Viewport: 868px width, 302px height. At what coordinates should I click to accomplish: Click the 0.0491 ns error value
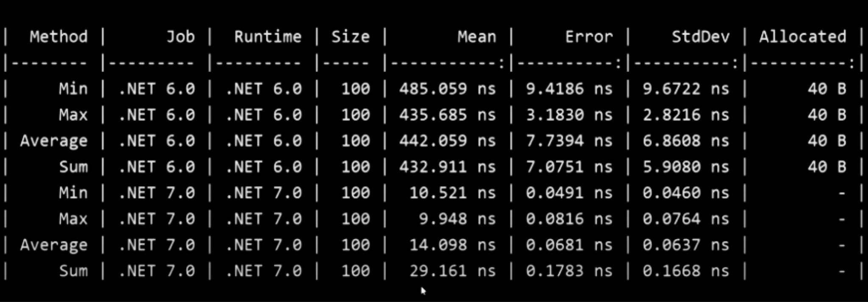click(569, 193)
